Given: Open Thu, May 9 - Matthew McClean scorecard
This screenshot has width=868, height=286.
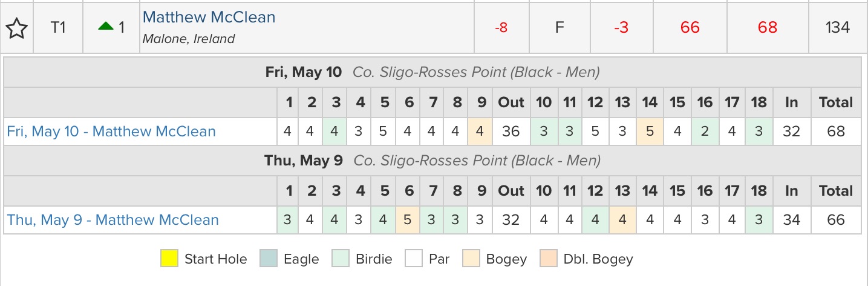Looking at the screenshot, I should pos(113,220).
